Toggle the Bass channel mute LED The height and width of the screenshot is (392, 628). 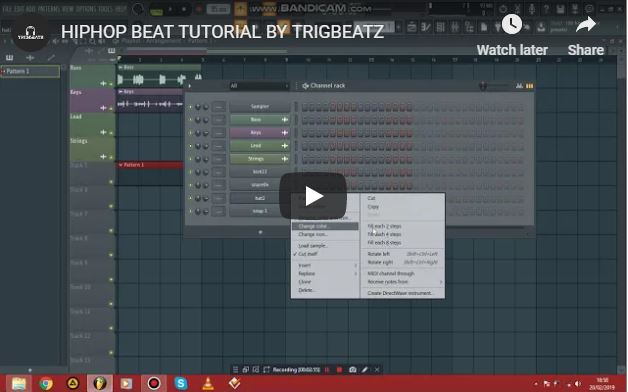pos(191,120)
